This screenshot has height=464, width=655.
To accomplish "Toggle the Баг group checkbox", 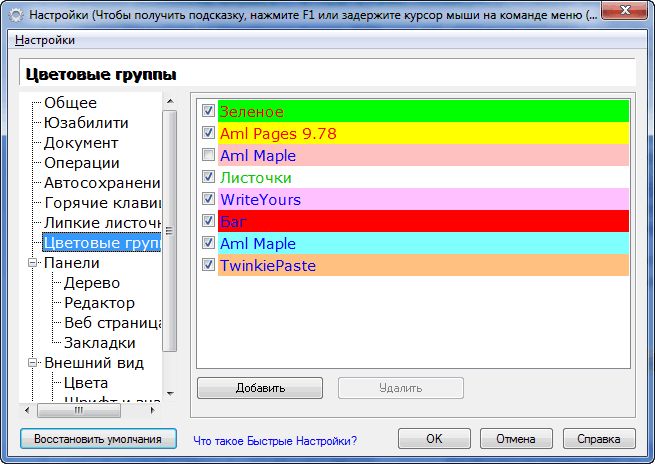I will [208, 221].
